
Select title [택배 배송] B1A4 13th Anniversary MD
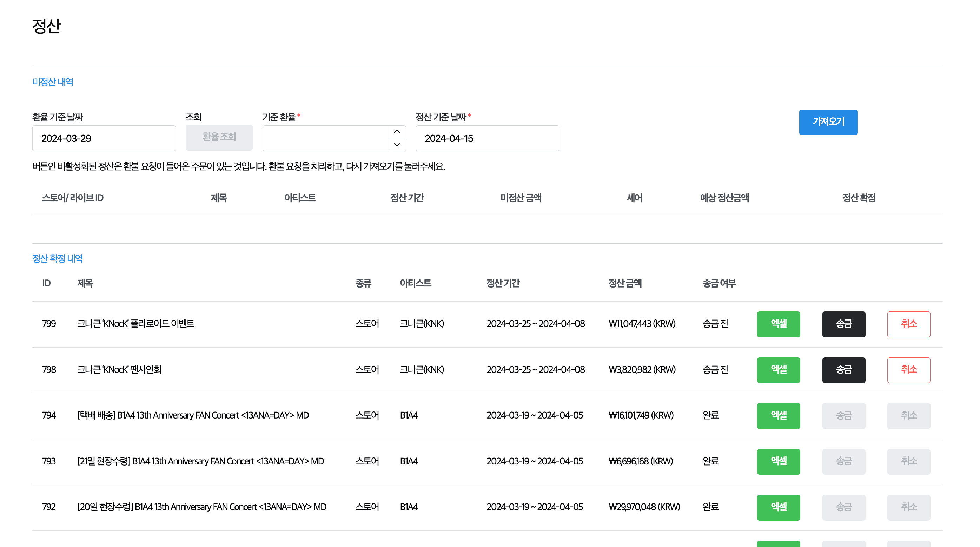pos(193,416)
